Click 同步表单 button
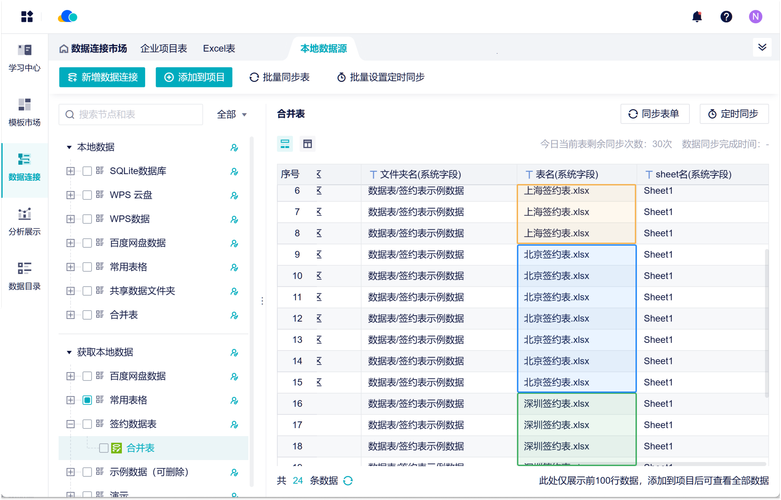 [655, 114]
